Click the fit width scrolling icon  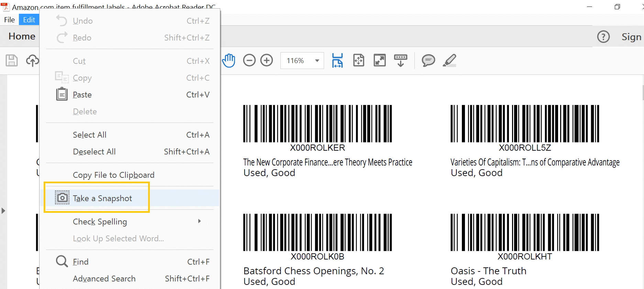(x=337, y=60)
